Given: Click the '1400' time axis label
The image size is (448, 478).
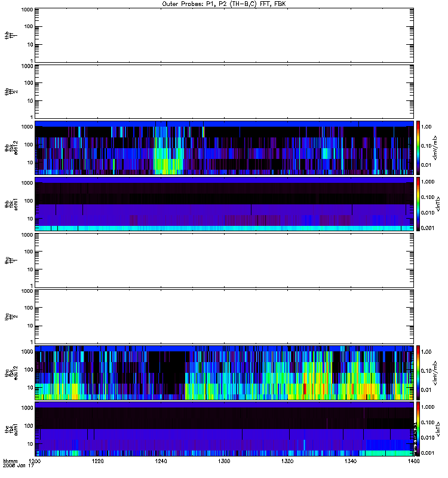Looking at the screenshot, I should 413,461.
